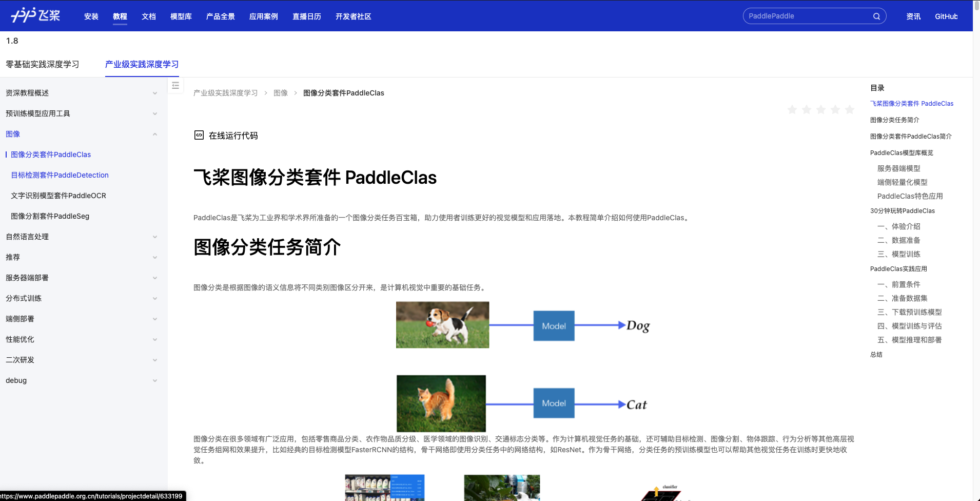Rate the tutorial two stars
This screenshot has height=501, width=980.
pyautogui.click(x=807, y=109)
